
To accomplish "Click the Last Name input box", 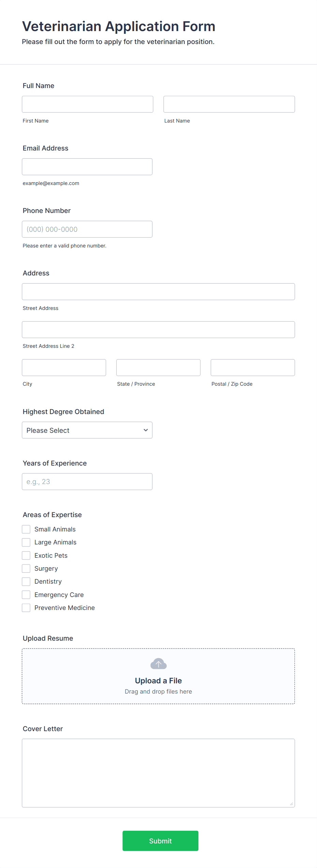I will point(229,104).
